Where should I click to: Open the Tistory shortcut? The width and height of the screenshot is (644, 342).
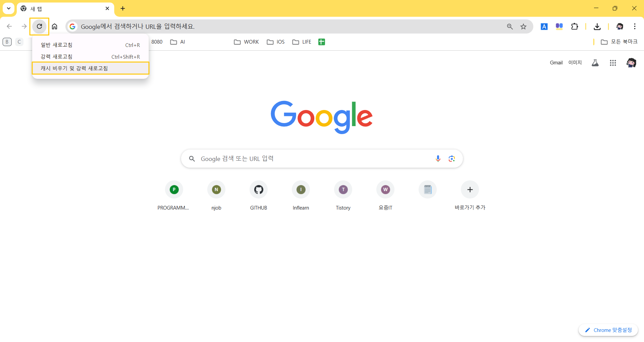click(x=343, y=196)
